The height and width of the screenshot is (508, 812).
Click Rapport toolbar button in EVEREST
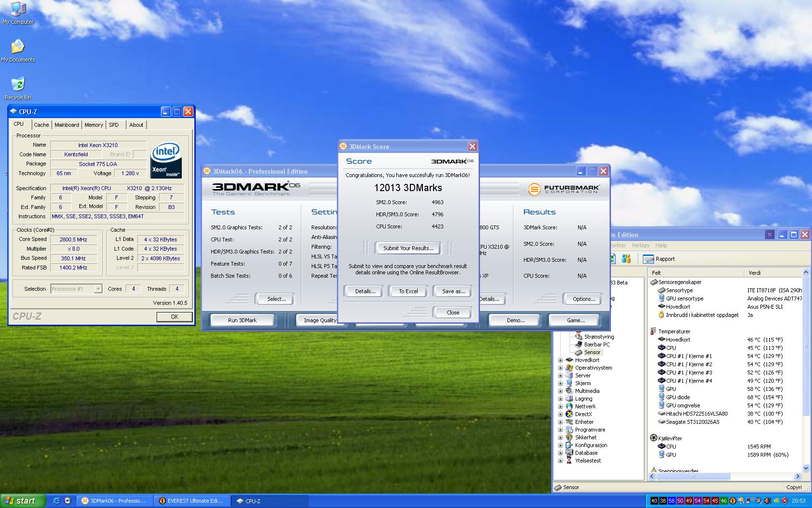click(658, 259)
